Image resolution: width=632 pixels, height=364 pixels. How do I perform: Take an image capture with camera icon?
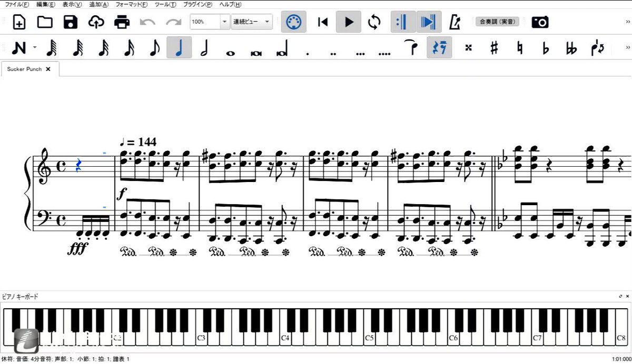[540, 22]
